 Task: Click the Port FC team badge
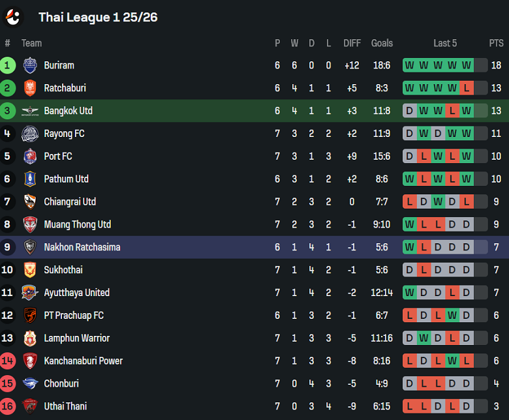30,157
